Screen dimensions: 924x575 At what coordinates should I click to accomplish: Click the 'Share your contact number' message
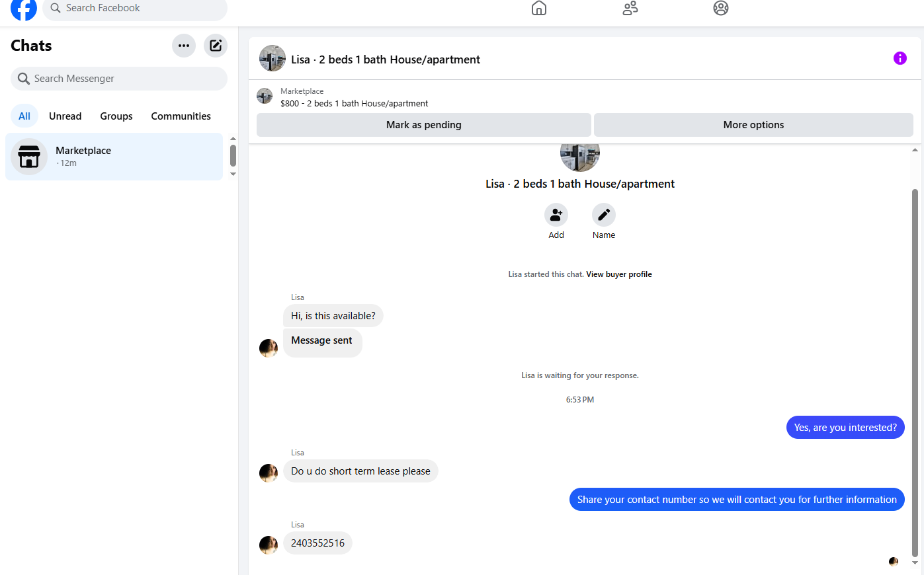click(737, 500)
